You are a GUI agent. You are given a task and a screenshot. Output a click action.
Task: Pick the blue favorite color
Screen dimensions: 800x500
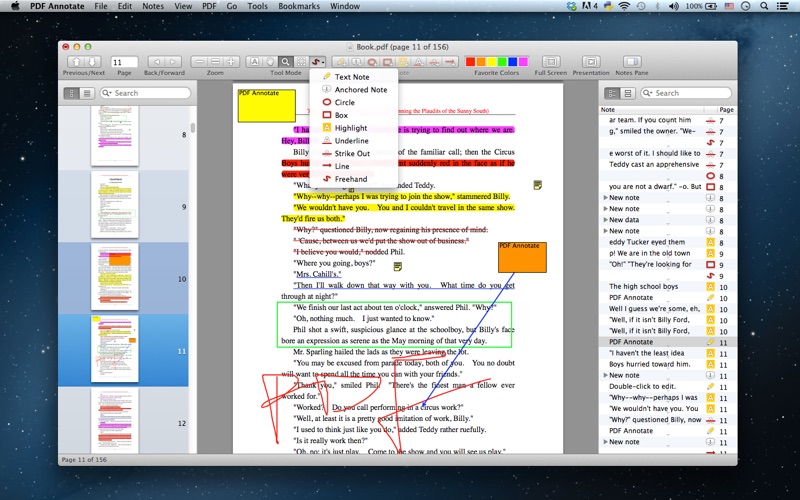coord(512,62)
